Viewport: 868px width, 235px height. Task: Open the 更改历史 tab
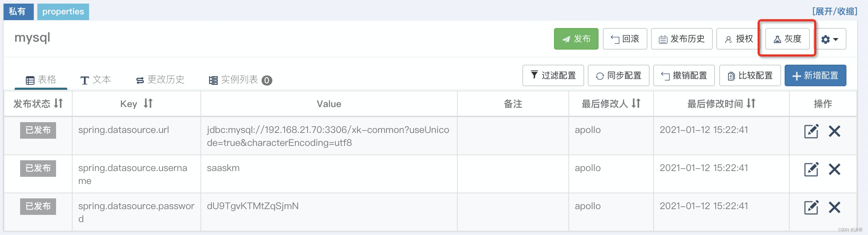coord(160,79)
